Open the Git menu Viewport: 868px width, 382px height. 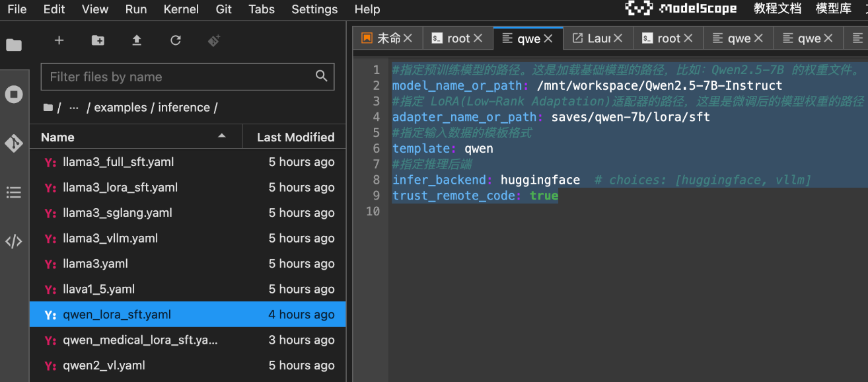pyautogui.click(x=224, y=9)
